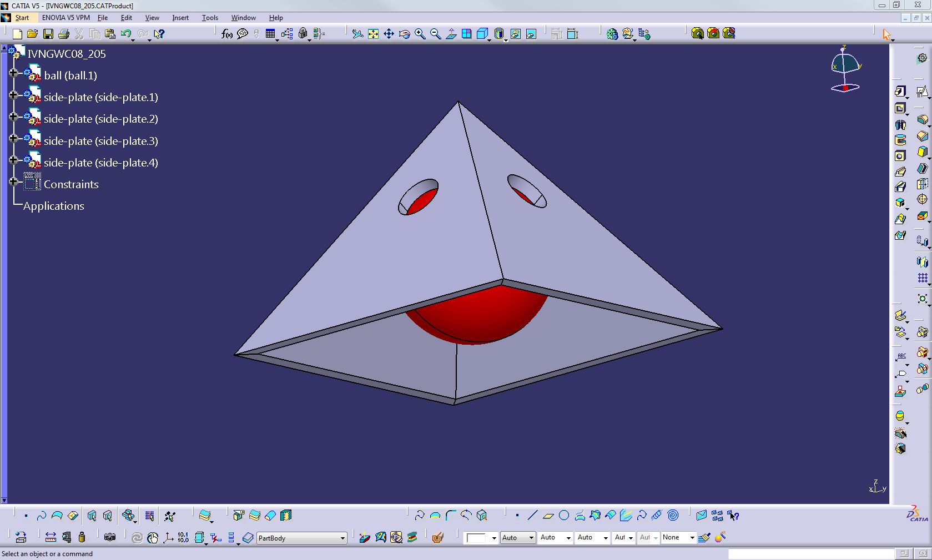
Task: Click the Fit All In icon
Action: tap(373, 34)
